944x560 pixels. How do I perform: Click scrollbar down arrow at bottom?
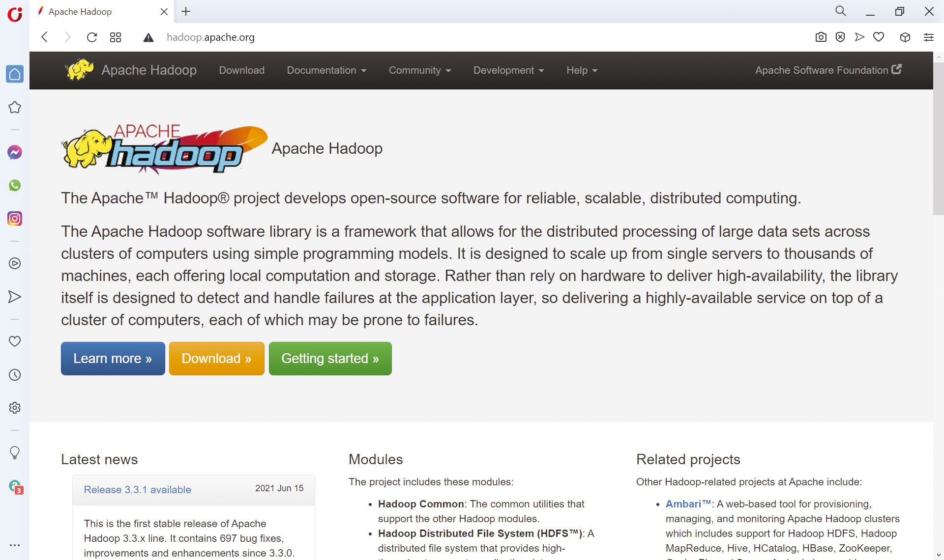938,555
